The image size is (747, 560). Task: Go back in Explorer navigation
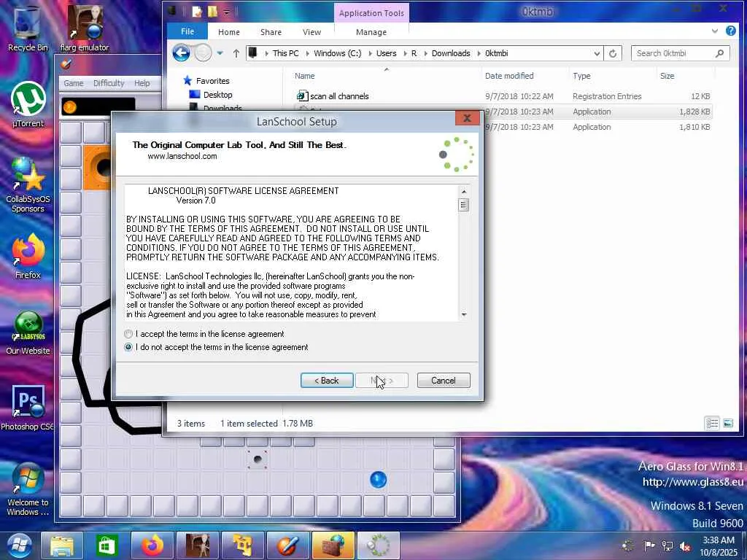tap(181, 52)
